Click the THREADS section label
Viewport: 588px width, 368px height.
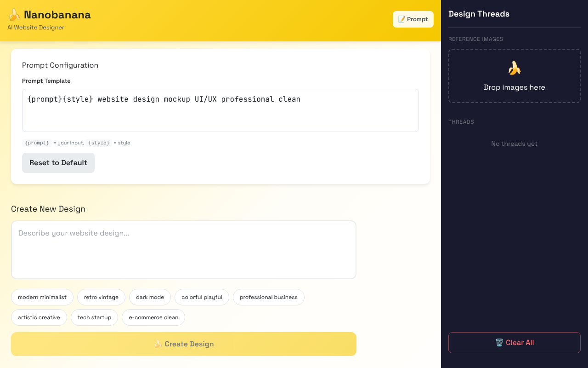(x=461, y=122)
